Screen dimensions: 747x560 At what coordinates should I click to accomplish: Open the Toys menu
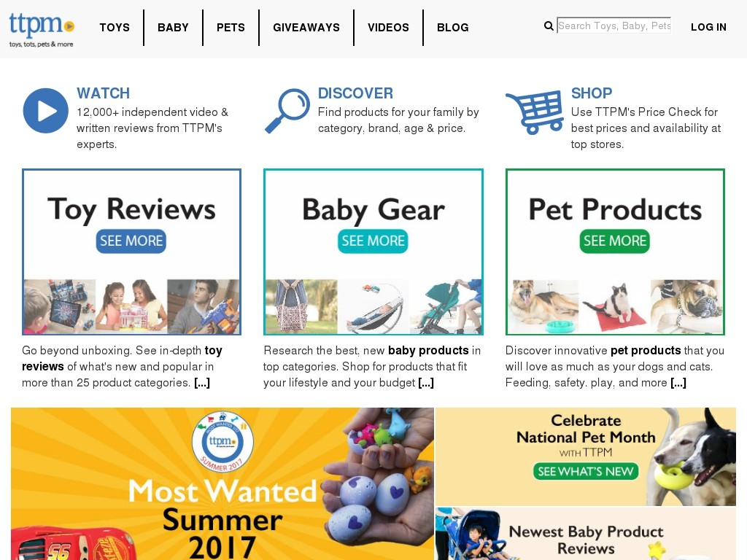115,28
